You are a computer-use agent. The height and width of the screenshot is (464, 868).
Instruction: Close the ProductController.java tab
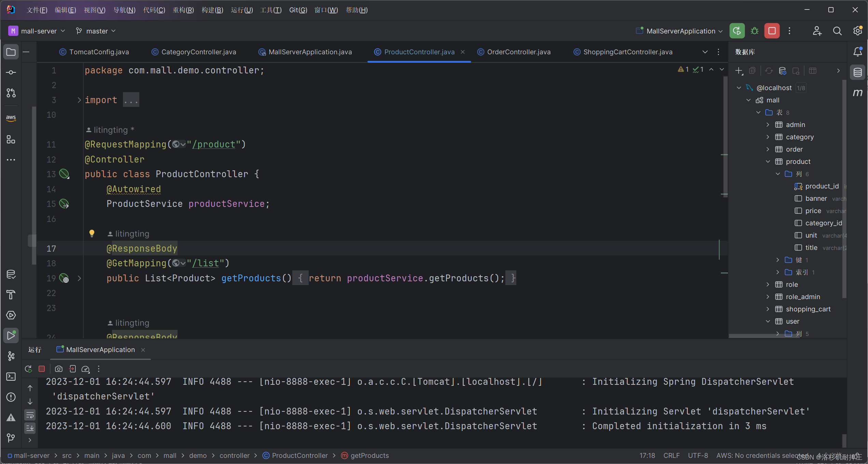pyautogui.click(x=463, y=52)
